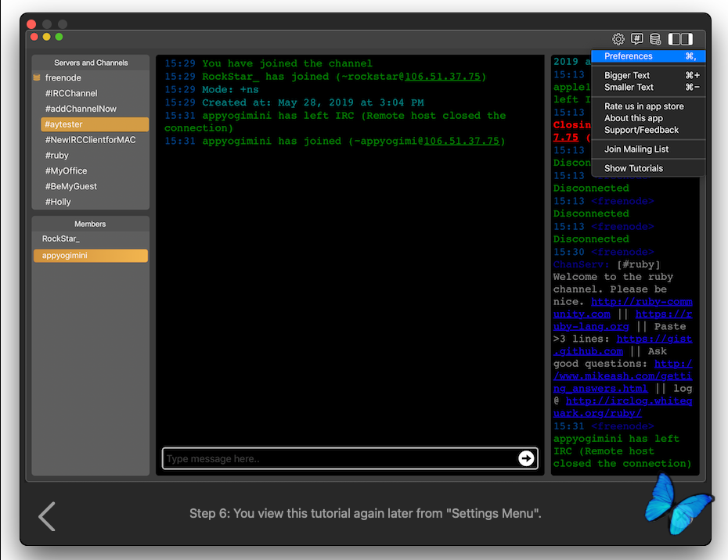This screenshot has width=728, height=560.
Task: Go back with the tutorial left arrow
Action: pyautogui.click(x=47, y=516)
